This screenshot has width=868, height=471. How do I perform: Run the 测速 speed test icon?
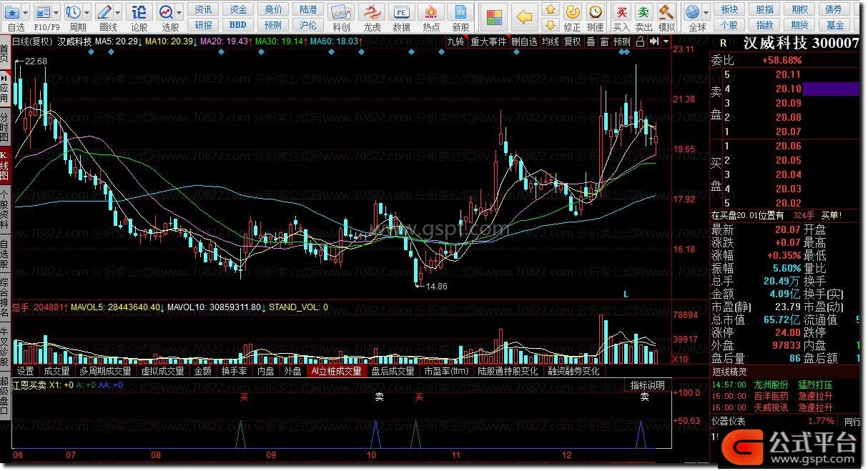click(x=596, y=11)
